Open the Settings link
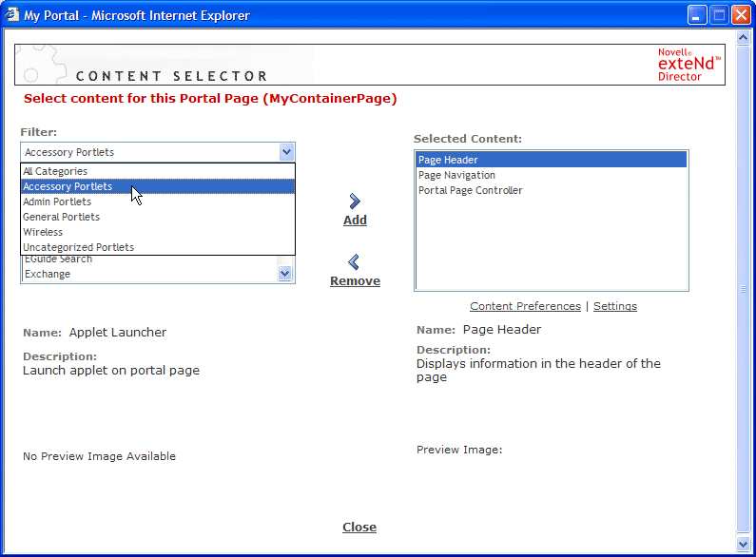 [x=614, y=306]
